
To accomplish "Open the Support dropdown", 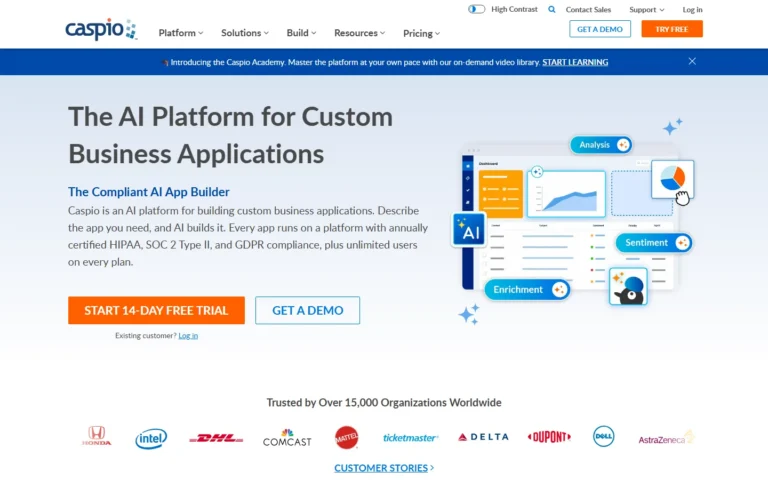I will coord(647,9).
